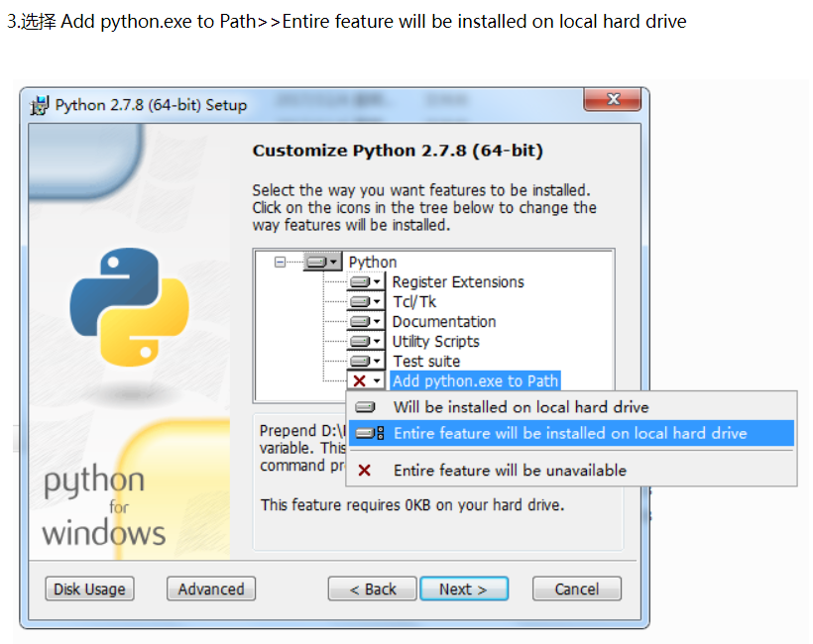The image size is (813, 644).
Task: Select the Register Extensions tree item
Action: [458, 281]
